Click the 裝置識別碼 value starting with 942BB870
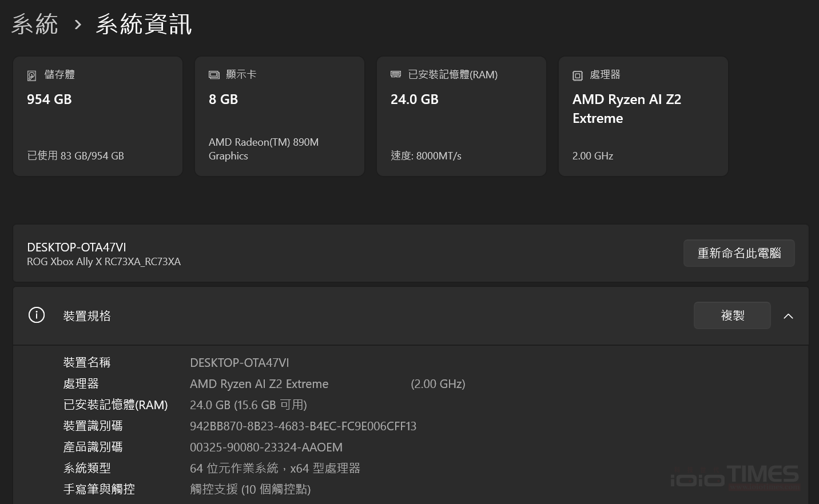 pos(303,426)
